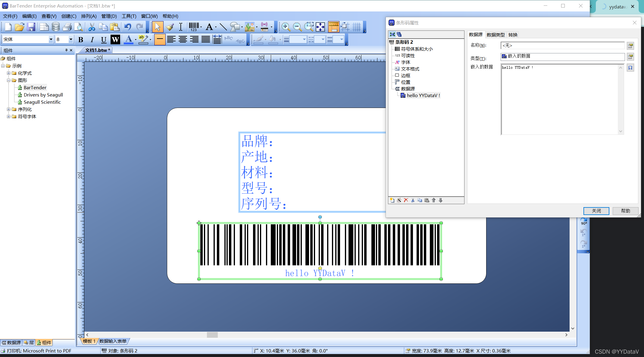Click the format painter brush icon
This screenshot has width=644, height=357.
tap(170, 27)
